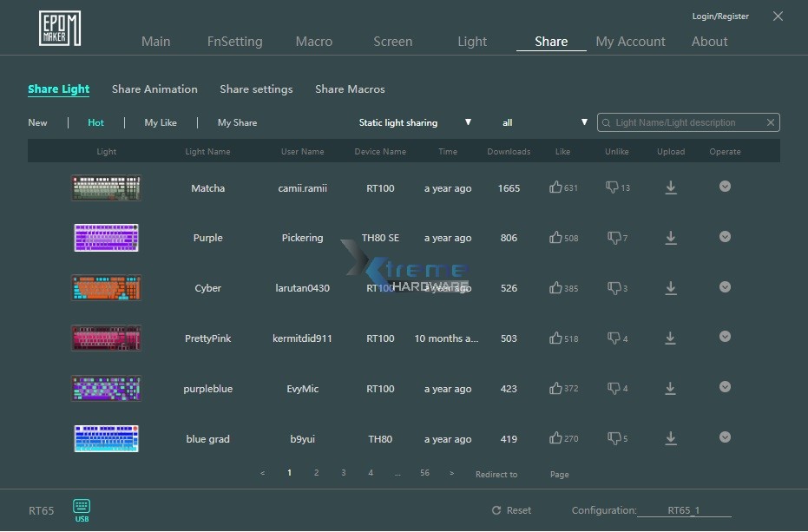
Task: Download the Purple light effect
Action: (670, 238)
